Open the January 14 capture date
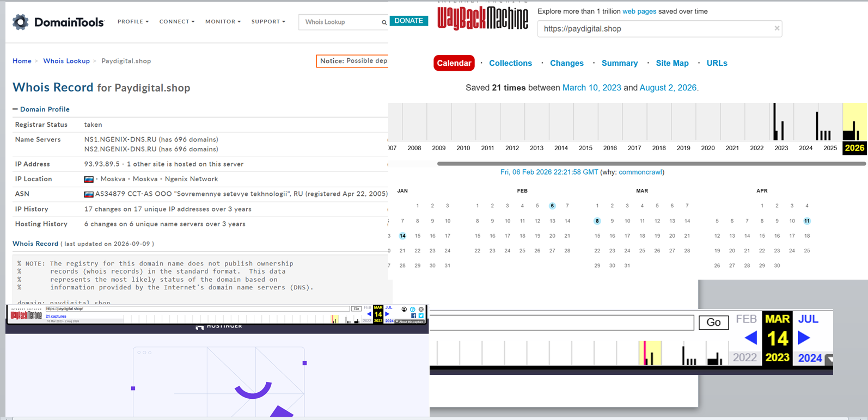The image size is (868, 420). (402, 236)
